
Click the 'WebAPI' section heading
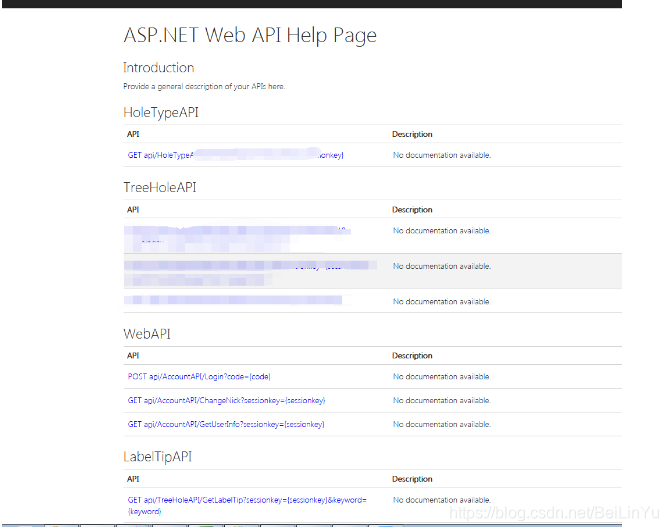pyautogui.click(x=147, y=334)
